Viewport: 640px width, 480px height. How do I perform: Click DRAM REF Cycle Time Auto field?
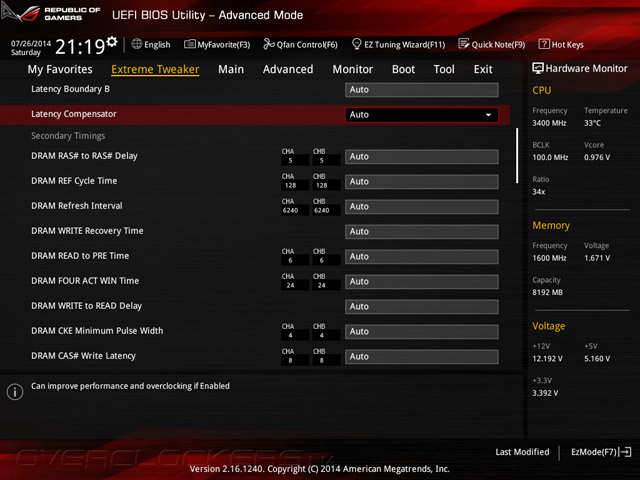pos(422,182)
